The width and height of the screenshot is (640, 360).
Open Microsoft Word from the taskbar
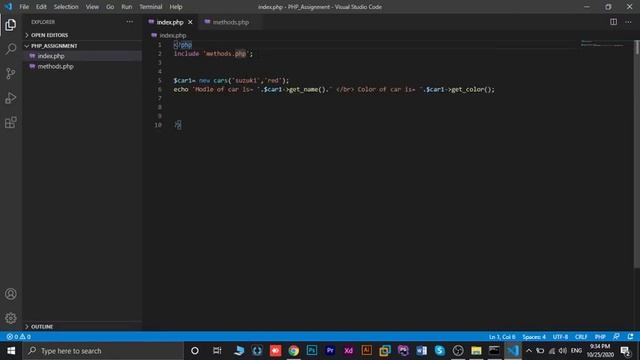point(422,351)
